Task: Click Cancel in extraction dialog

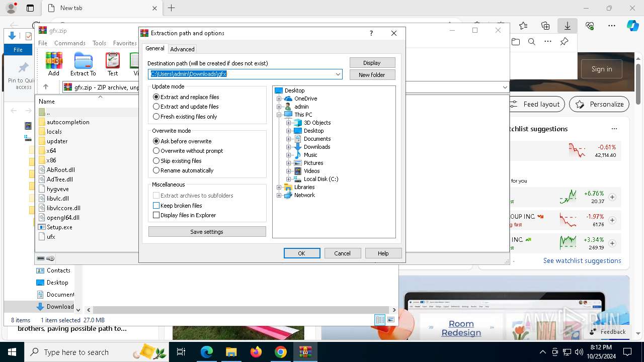Action: (343, 253)
